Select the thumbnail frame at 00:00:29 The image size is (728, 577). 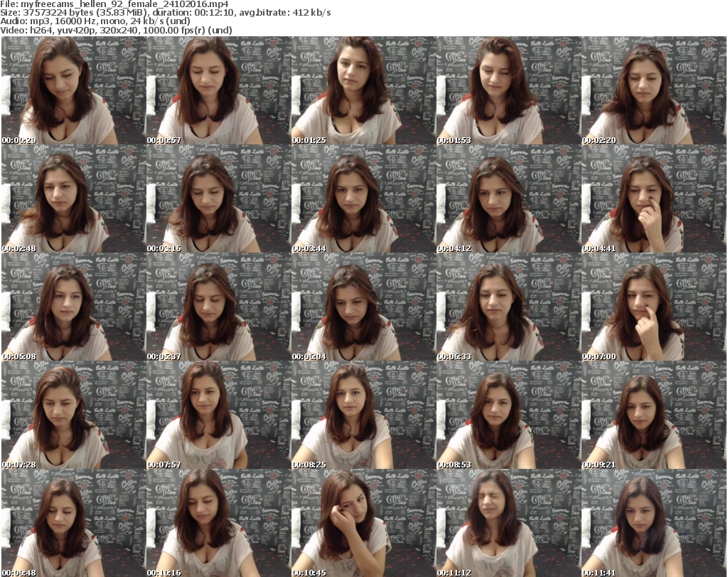[x=74, y=90]
